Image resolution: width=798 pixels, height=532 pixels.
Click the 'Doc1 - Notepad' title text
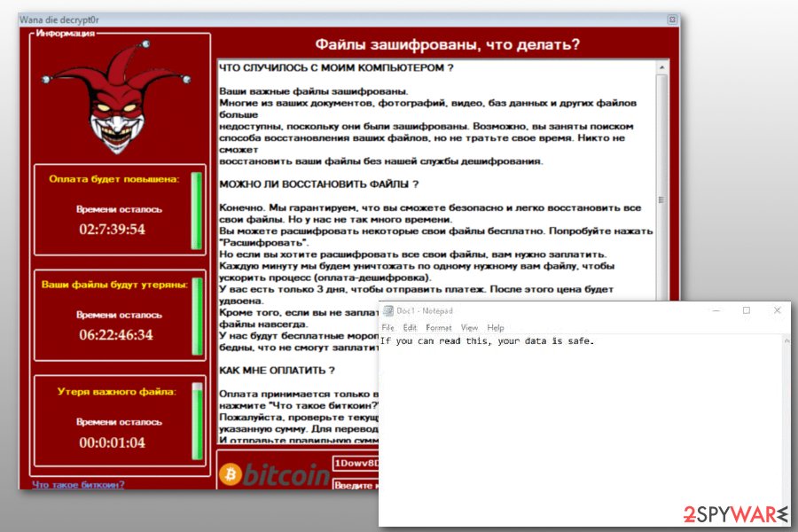point(425,310)
